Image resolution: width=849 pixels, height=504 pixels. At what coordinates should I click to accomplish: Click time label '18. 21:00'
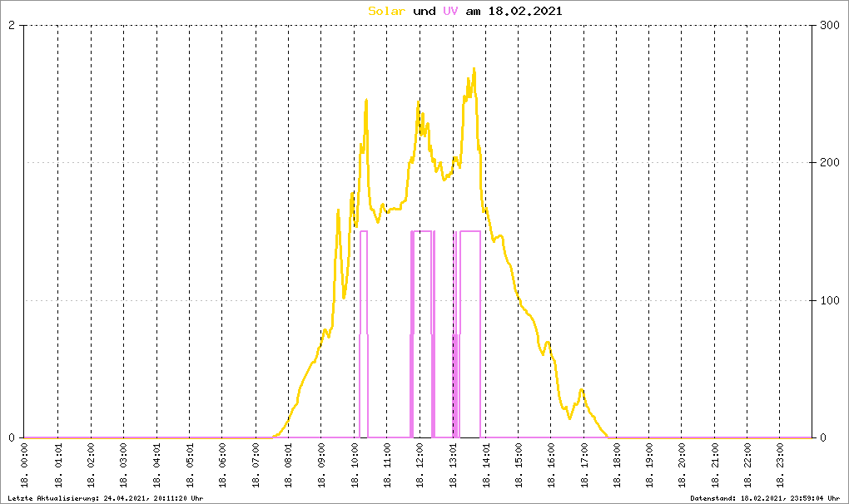pos(715,465)
